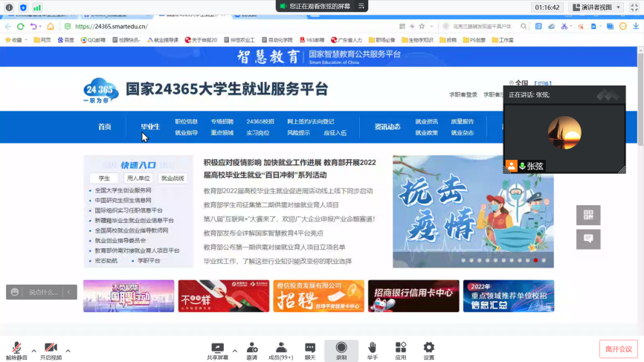Open the 国聘行动 banner thumbnail
Screen dimensions: 644x362
pos(129,296)
